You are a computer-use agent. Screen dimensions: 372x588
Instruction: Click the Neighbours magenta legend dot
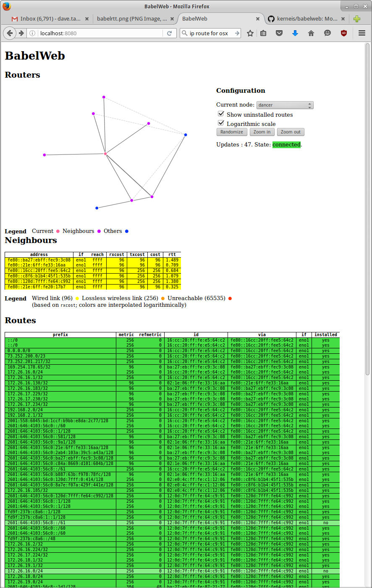(x=99, y=231)
